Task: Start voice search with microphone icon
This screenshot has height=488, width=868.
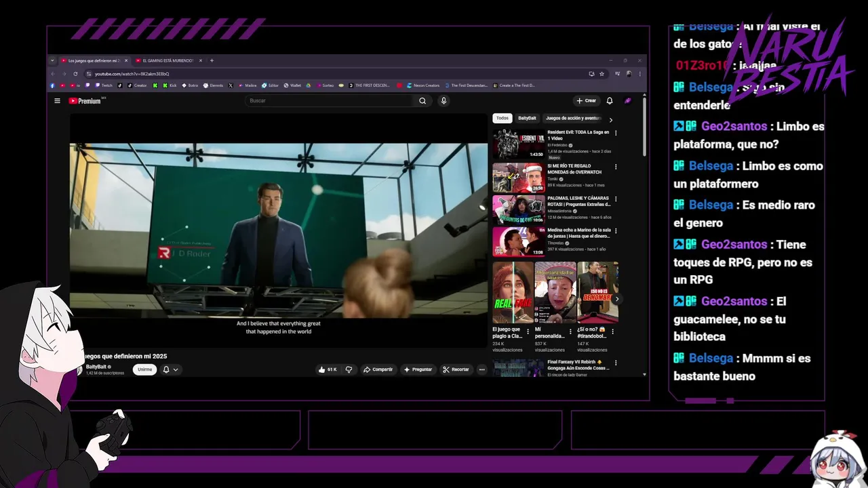Action: point(443,101)
